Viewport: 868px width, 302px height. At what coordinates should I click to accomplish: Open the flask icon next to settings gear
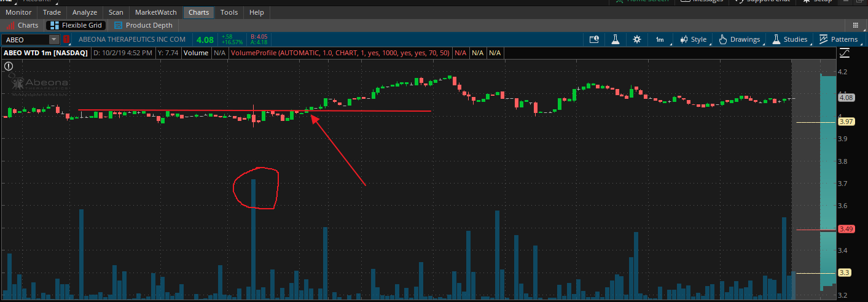pyautogui.click(x=614, y=39)
